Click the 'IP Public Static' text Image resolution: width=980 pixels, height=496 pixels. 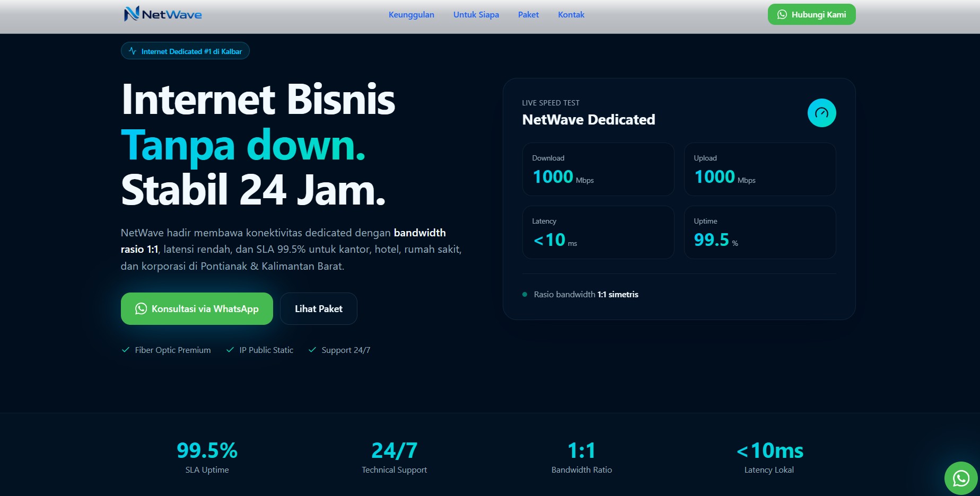pos(266,350)
